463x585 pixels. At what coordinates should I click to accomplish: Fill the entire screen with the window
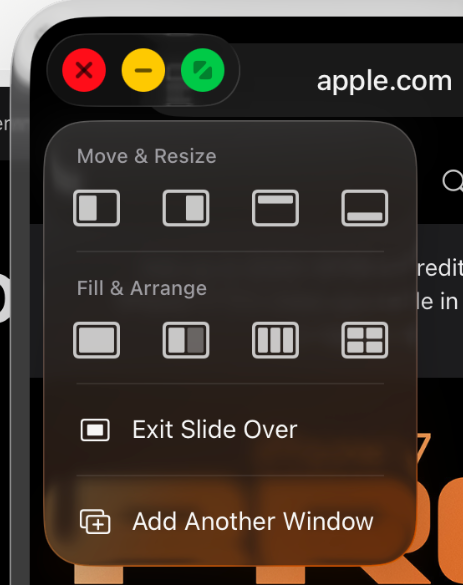pos(96,340)
